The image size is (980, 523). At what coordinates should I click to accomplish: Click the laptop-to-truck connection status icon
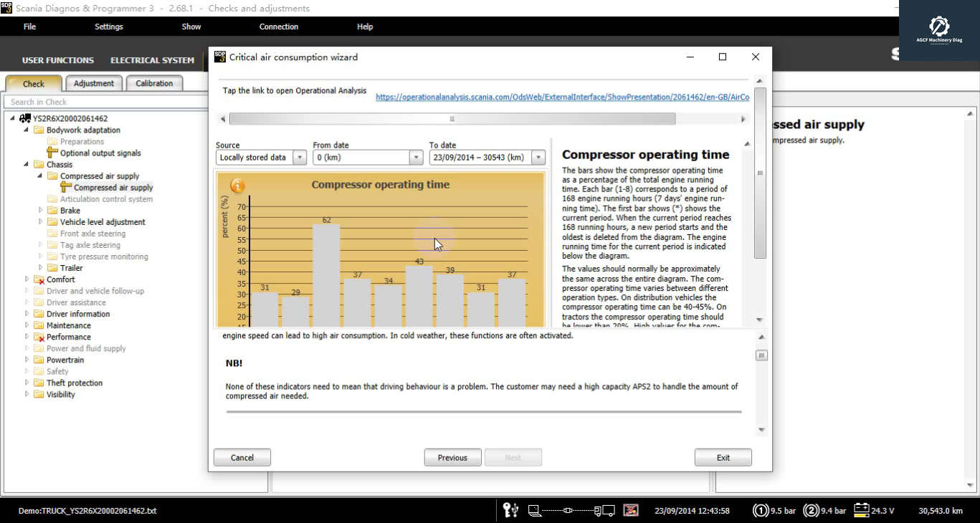[x=571, y=511]
